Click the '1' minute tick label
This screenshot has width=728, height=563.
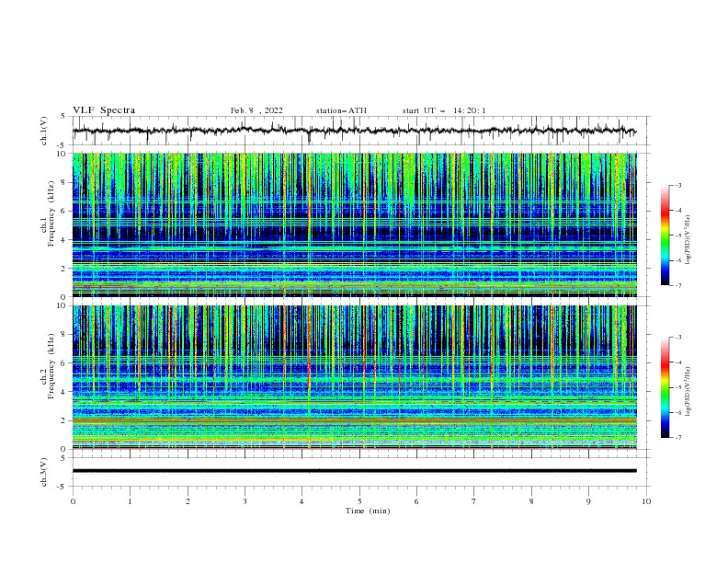click(x=130, y=501)
